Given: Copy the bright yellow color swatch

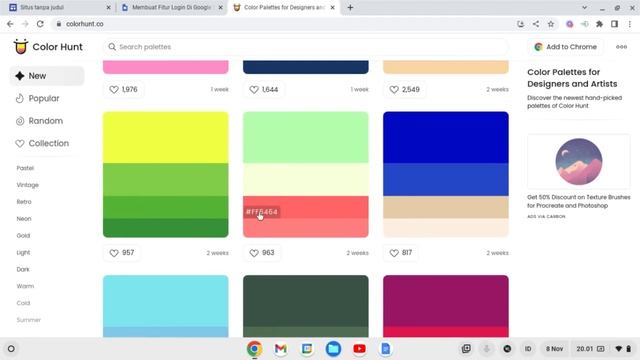Looking at the screenshot, I should [x=166, y=138].
